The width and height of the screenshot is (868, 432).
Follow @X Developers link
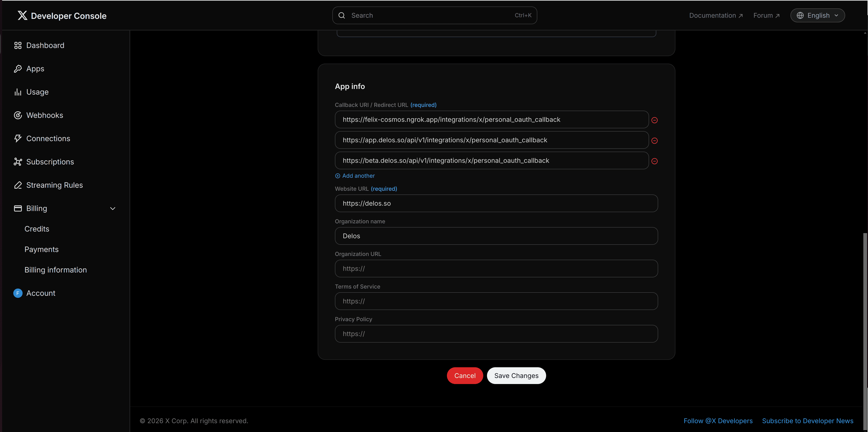[718, 421]
